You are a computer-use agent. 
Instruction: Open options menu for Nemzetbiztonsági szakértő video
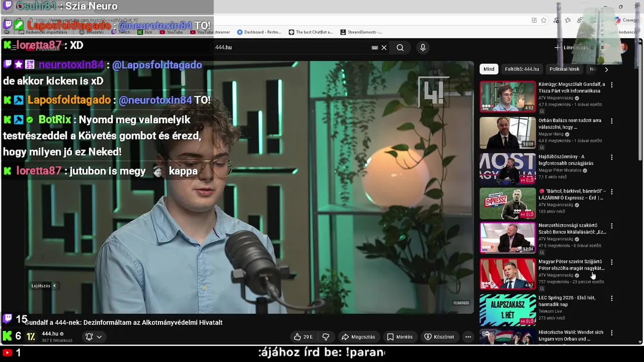612,226
